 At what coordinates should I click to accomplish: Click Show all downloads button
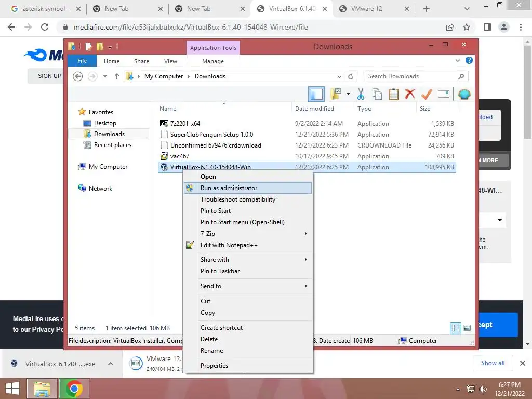click(493, 363)
